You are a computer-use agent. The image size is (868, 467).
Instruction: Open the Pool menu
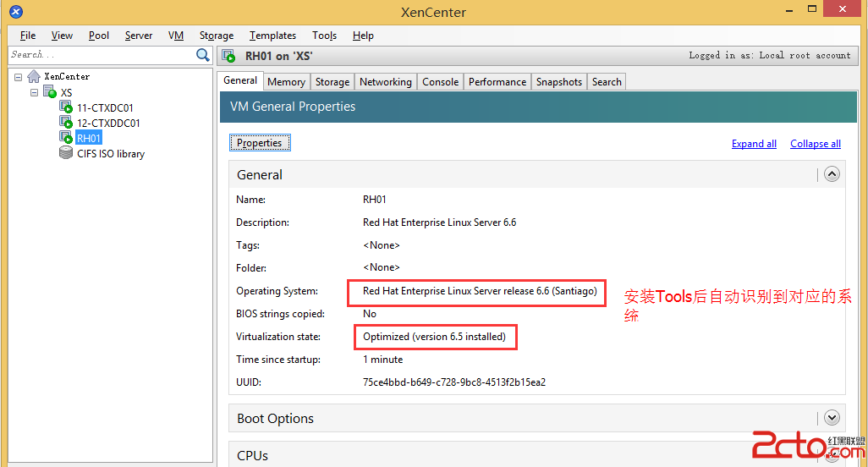[x=98, y=36]
